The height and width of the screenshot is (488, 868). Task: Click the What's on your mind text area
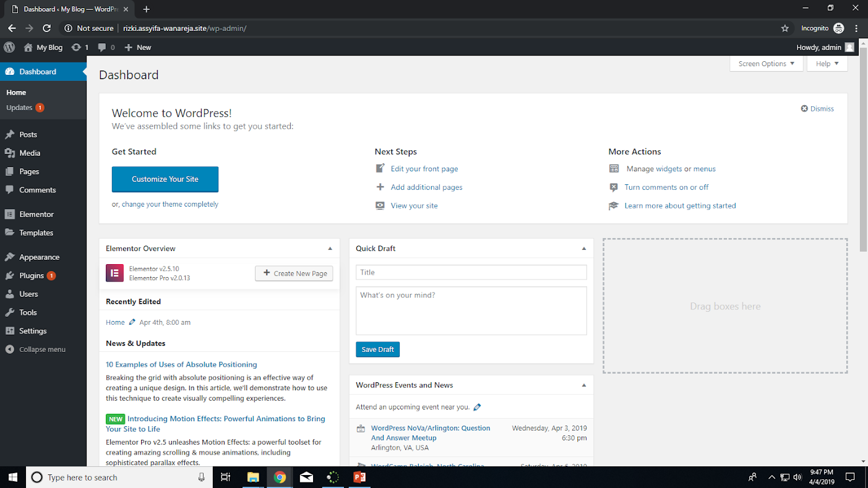point(471,310)
